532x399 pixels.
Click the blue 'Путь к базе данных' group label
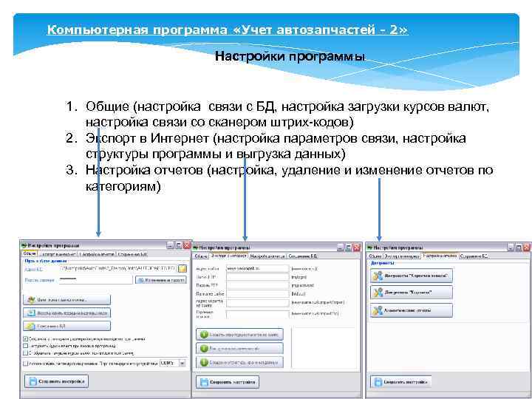(x=46, y=261)
